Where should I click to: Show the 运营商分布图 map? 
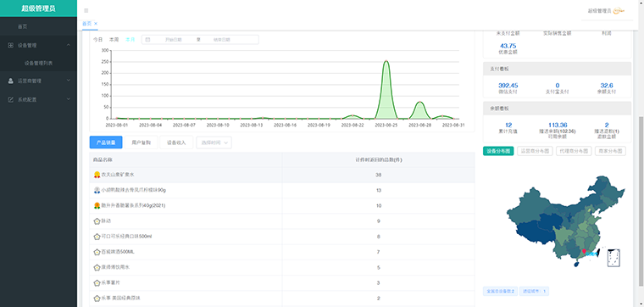point(536,151)
